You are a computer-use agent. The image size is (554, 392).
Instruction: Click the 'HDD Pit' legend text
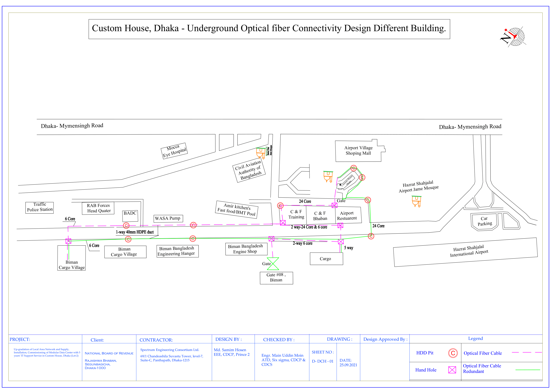point(425,353)
